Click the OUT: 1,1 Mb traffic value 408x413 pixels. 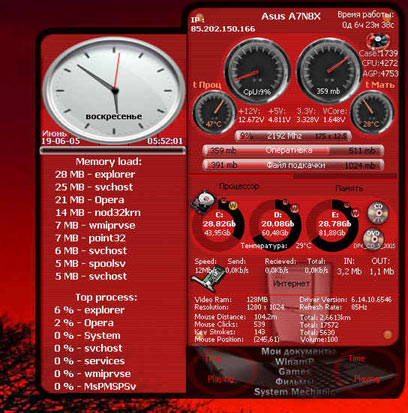point(381,271)
